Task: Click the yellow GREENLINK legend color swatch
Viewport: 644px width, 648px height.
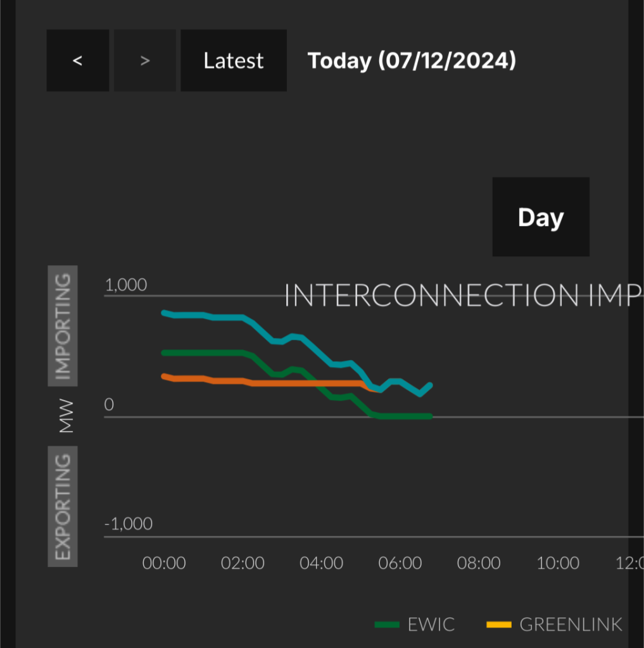Action: coord(499,625)
